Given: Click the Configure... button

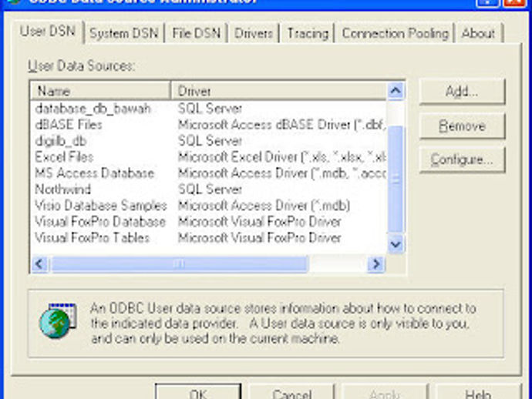Looking at the screenshot, I should point(462,159).
